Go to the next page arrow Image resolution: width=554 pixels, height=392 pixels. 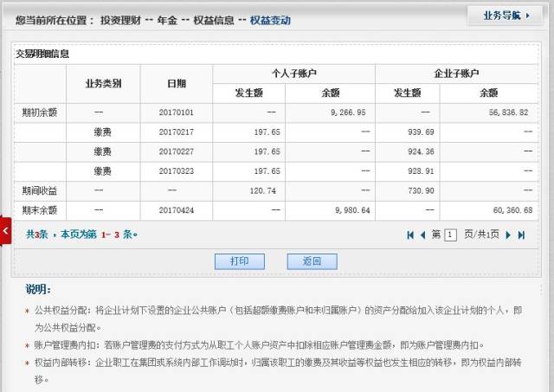[x=508, y=235]
